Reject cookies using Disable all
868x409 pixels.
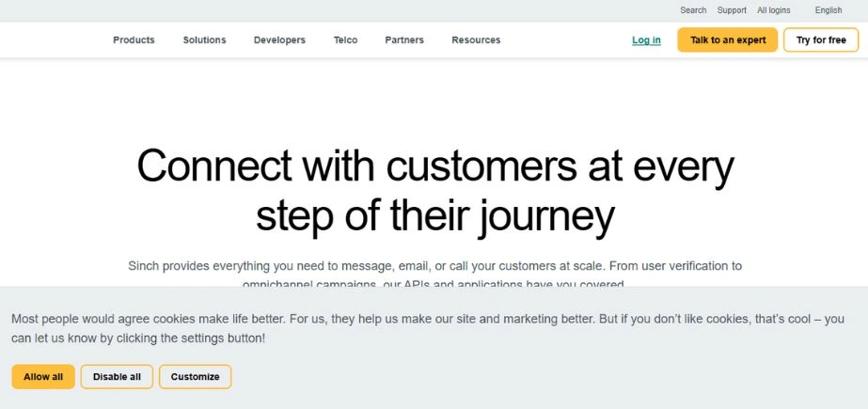(x=117, y=377)
